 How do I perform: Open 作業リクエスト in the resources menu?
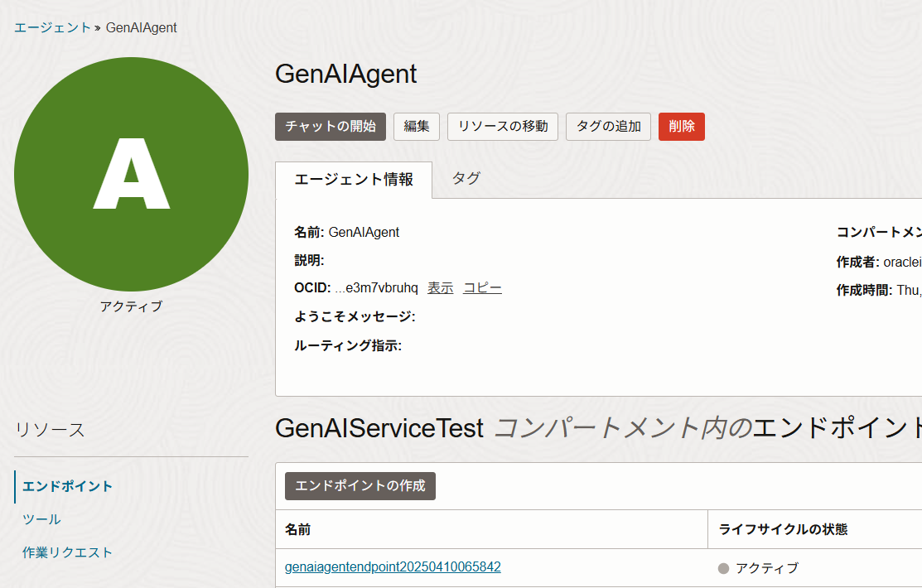point(67,552)
